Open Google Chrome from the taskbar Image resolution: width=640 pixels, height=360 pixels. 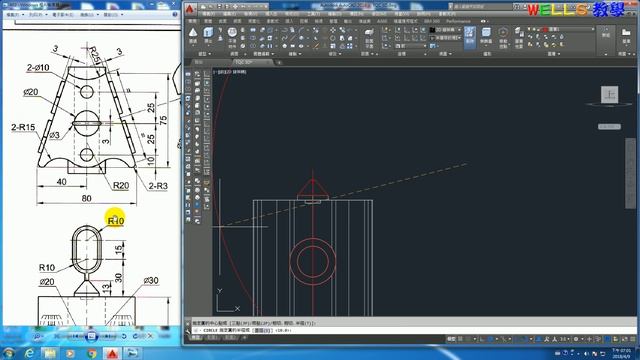[x=92, y=353]
